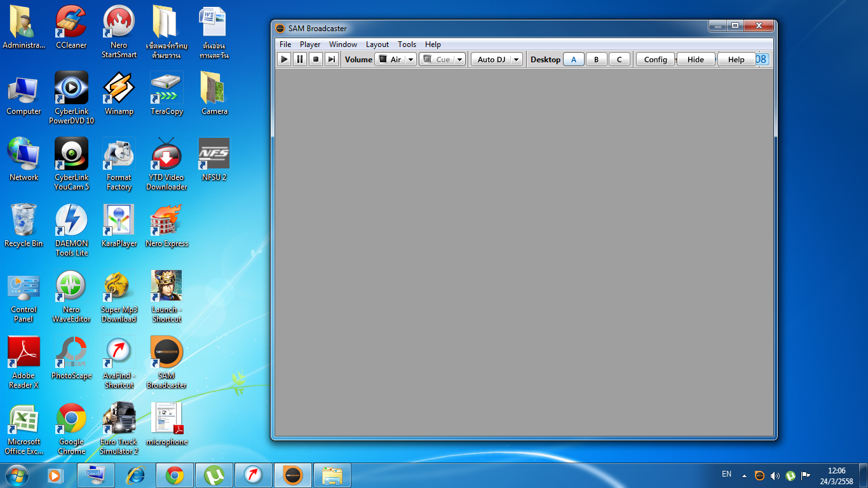The image size is (868, 488).
Task: Toggle the Auto DJ button
Action: (x=491, y=59)
